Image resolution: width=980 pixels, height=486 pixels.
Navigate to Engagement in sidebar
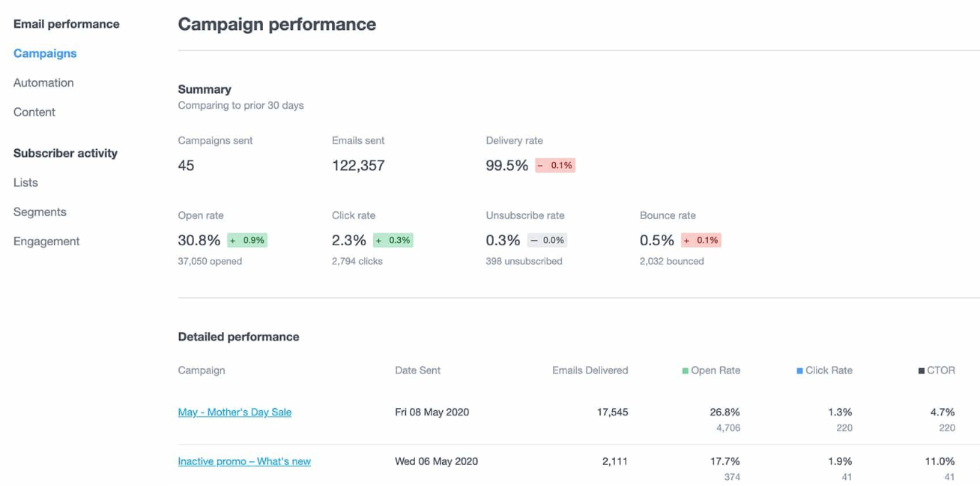point(46,241)
